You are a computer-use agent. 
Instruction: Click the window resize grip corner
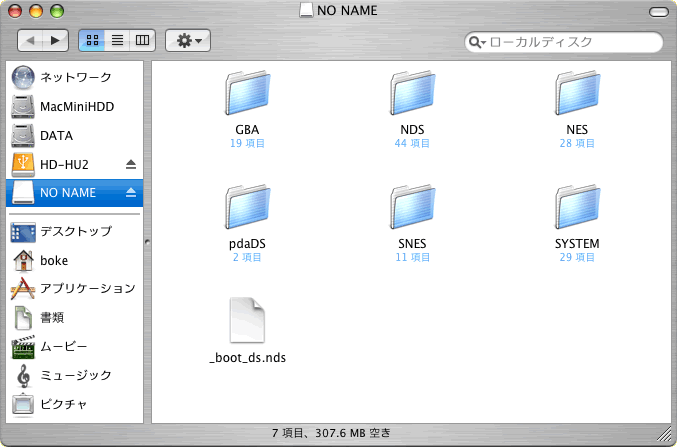point(664,434)
